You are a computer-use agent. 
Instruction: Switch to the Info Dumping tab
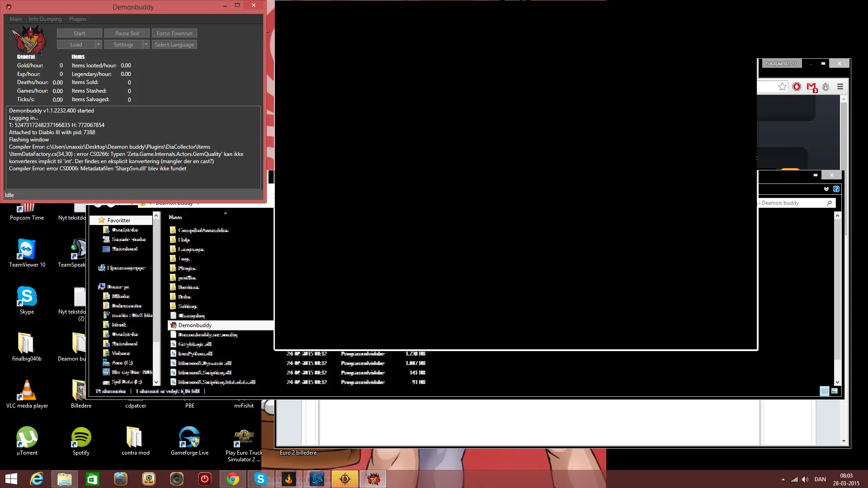(x=45, y=19)
